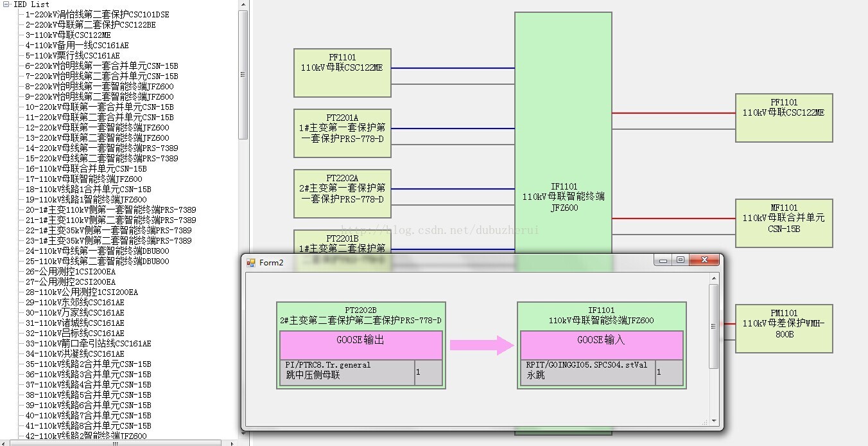Click the PT2201A 1#主变第一套保护 block
The width and height of the screenshot is (868, 446).
tap(342, 133)
